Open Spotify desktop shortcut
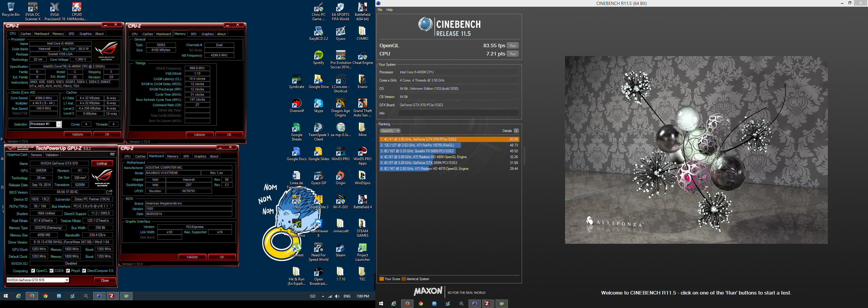This screenshot has height=308, width=868. click(318, 57)
